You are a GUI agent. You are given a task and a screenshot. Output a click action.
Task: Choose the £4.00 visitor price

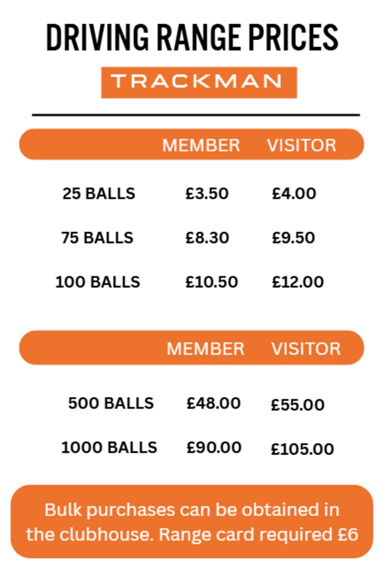tap(294, 194)
